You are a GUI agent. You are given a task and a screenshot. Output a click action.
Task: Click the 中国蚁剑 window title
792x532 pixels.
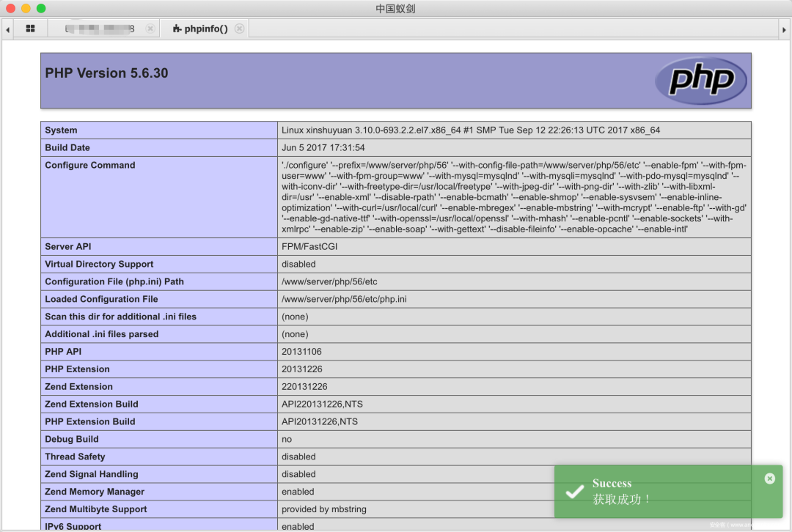pos(395,9)
